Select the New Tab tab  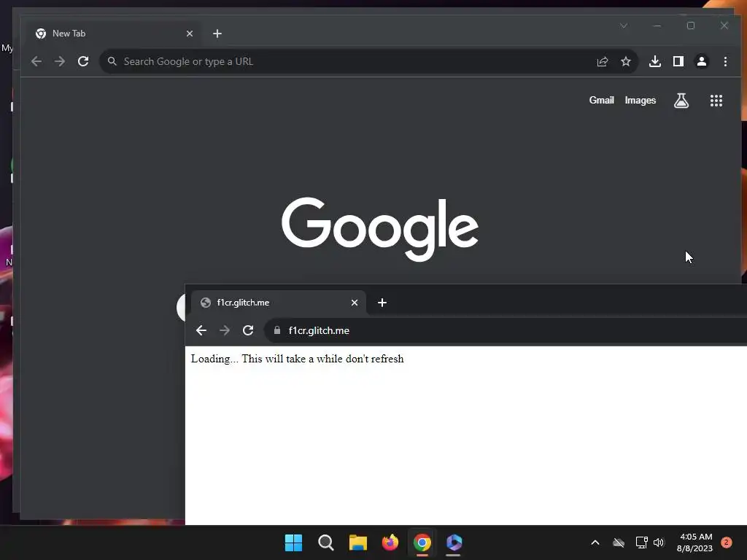tap(113, 34)
